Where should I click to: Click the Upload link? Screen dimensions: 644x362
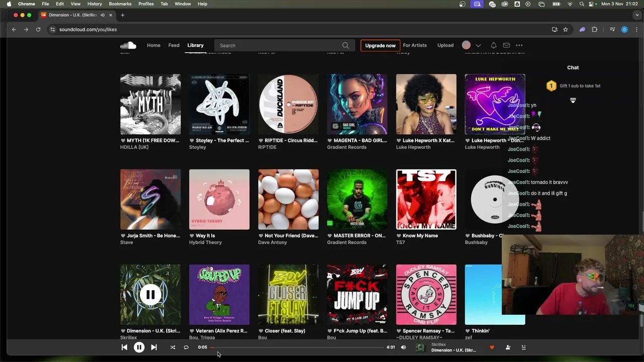click(445, 45)
